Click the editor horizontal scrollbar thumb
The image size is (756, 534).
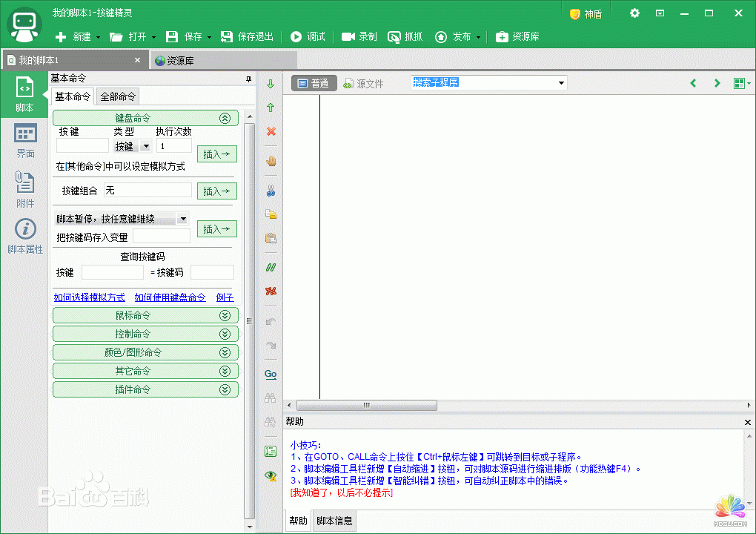(366, 406)
